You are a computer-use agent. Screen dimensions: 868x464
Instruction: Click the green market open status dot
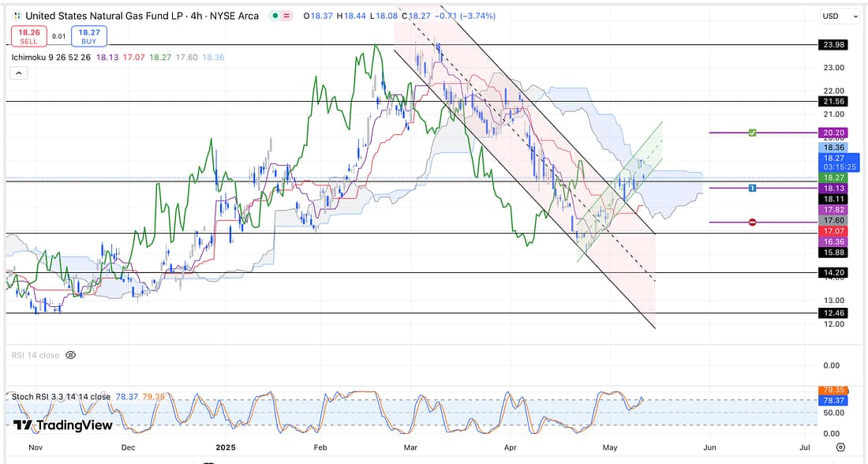[x=272, y=16]
